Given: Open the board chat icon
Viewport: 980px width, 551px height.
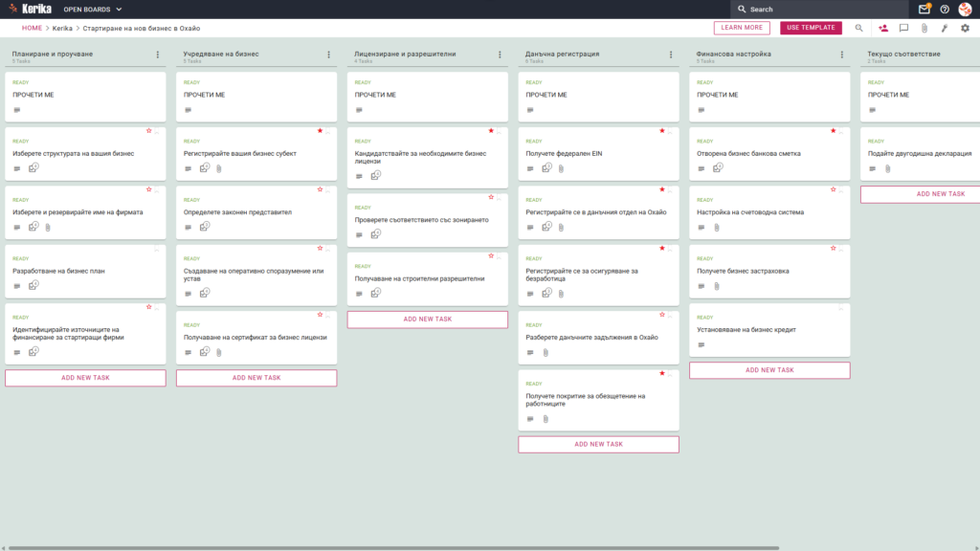Looking at the screenshot, I should point(903,28).
